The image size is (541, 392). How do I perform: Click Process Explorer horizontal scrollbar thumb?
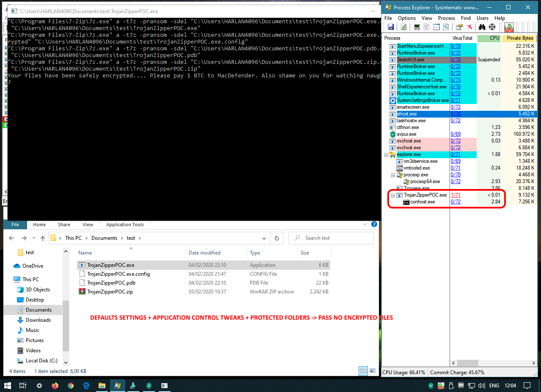467,363
